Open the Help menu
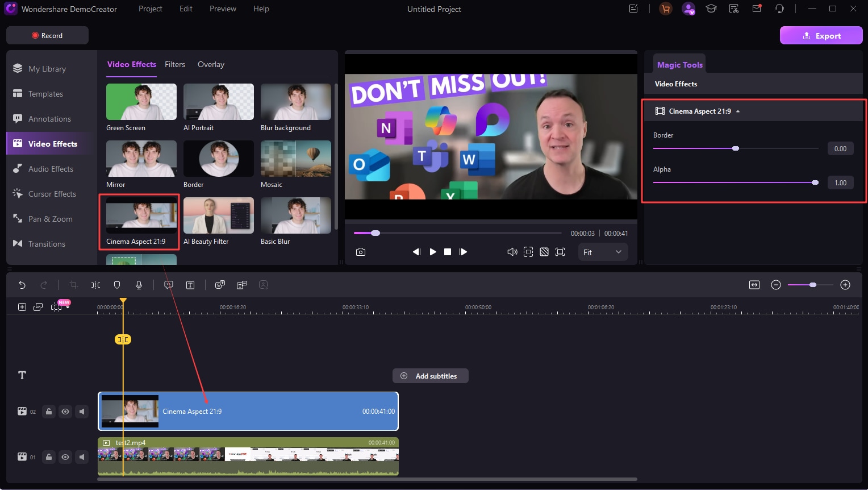Screen dimensions: 868x490 261,9
